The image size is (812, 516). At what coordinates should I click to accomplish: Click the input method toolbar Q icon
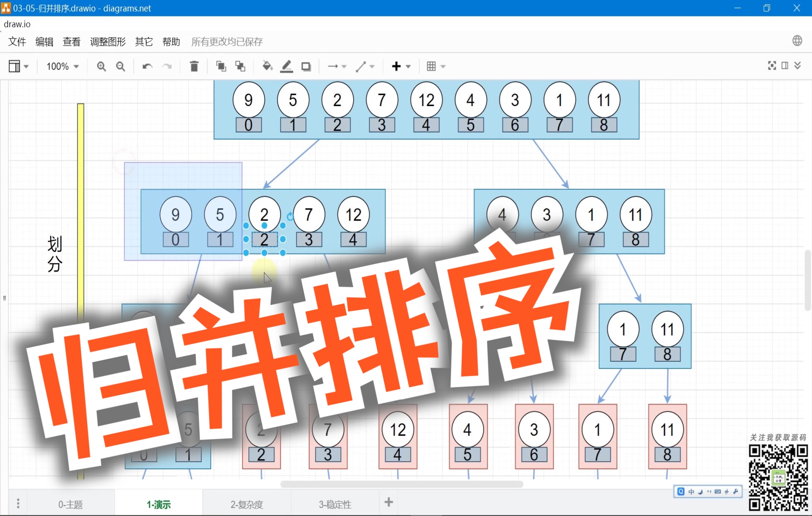[681, 491]
